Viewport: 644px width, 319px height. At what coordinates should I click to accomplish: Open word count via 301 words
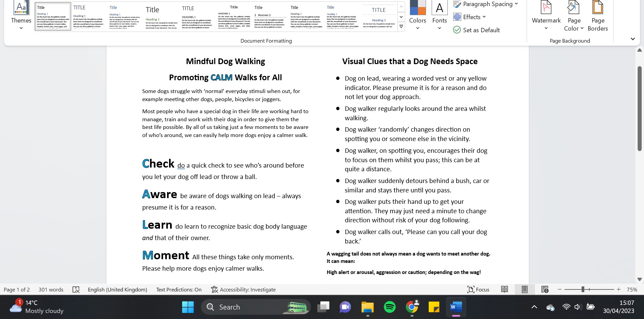coord(51,289)
